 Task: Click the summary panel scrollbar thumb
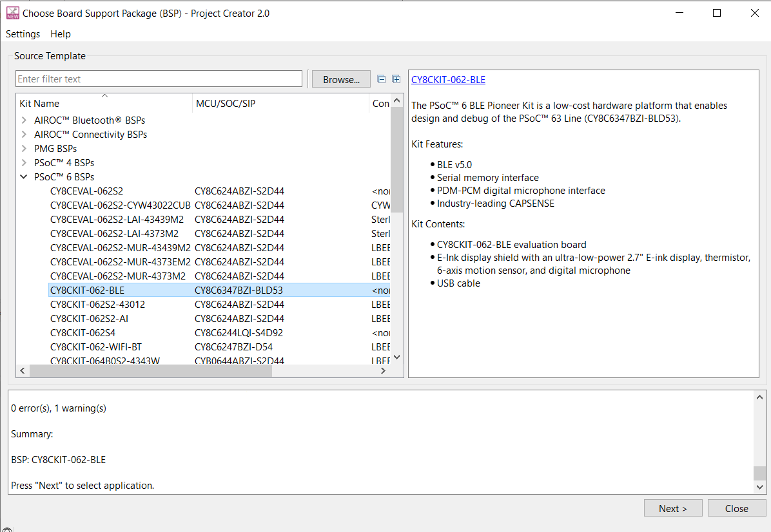tap(759, 473)
